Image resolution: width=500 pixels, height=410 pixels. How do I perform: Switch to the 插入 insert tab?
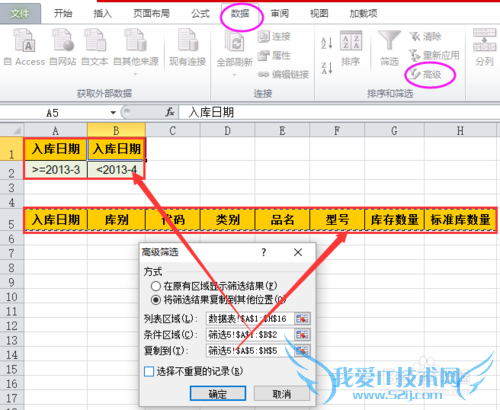click(x=102, y=13)
